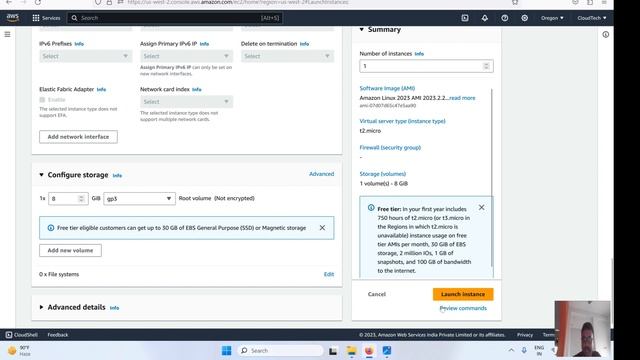Click the Feedback link in footer
This screenshot has width=640, height=360.
[x=58, y=335]
